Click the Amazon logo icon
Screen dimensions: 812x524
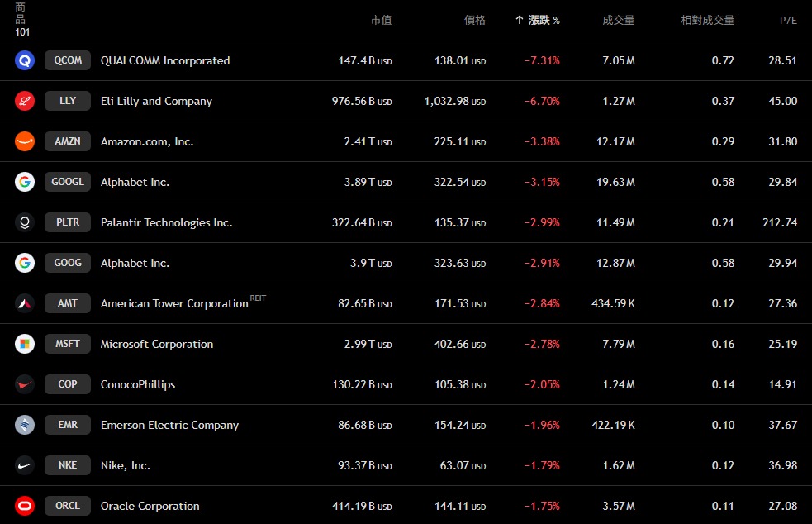pyautogui.click(x=25, y=141)
